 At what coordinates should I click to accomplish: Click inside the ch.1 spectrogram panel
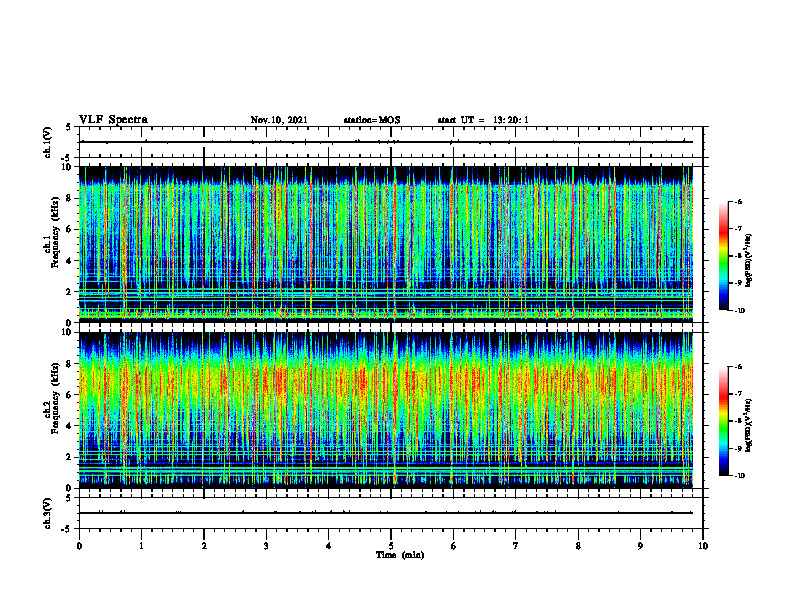386,244
